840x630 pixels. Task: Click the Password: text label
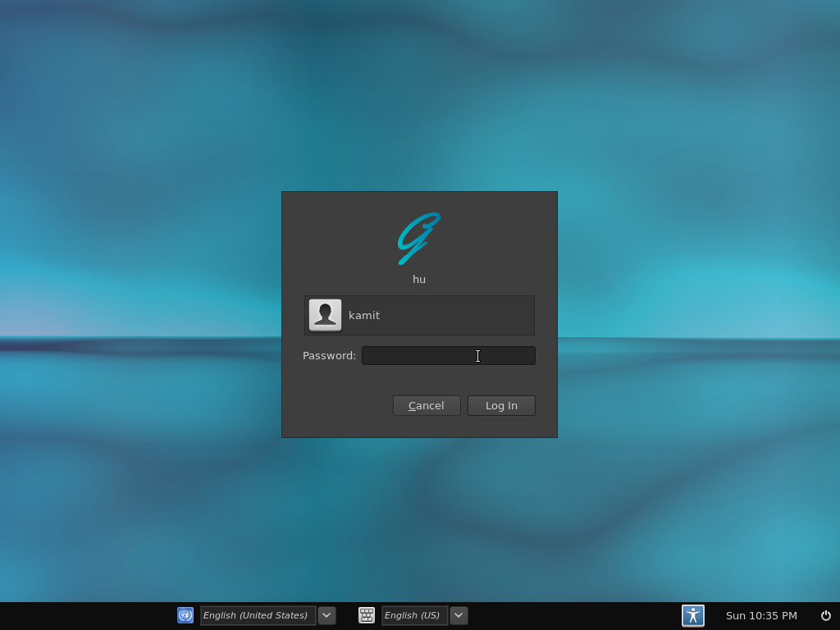(x=328, y=355)
